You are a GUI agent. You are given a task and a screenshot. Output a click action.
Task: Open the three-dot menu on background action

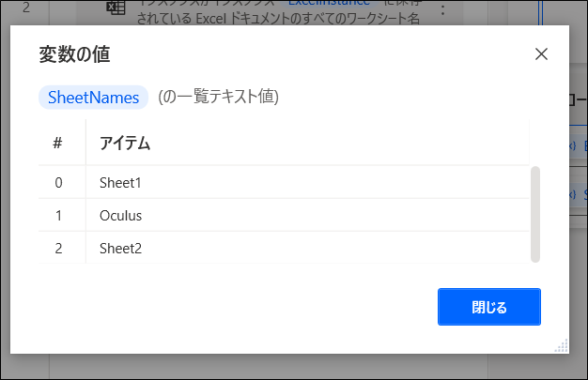442,10
